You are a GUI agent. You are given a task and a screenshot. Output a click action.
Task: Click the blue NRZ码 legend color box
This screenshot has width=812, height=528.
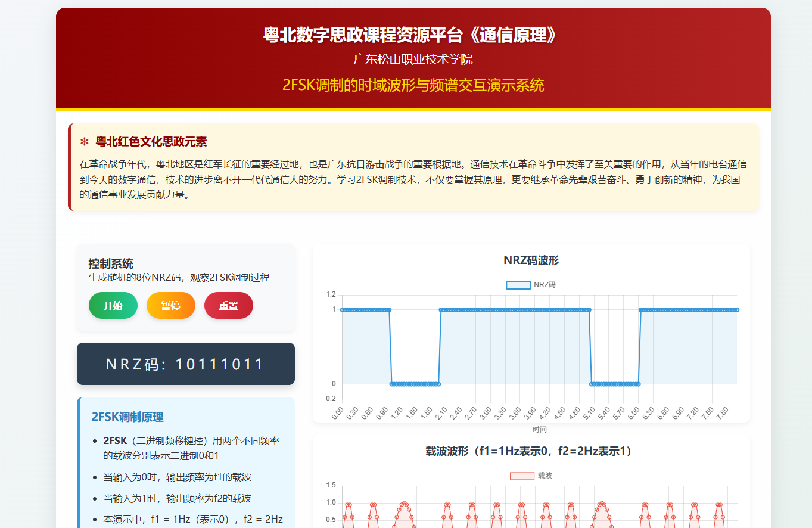518,285
